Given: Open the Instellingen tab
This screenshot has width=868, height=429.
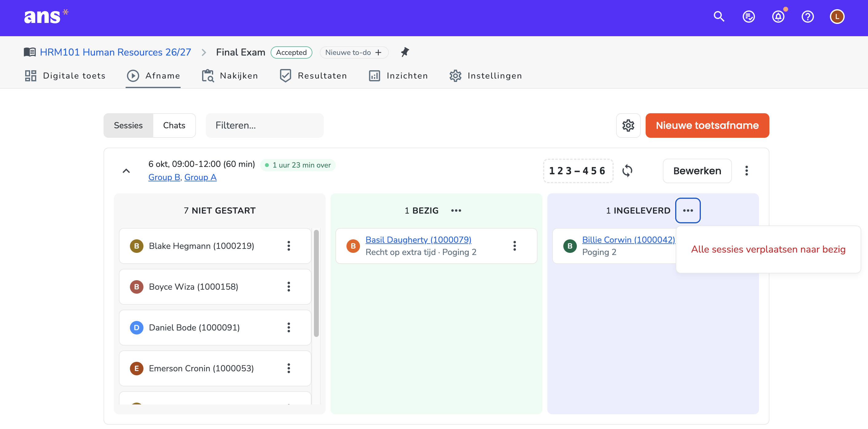Looking at the screenshot, I should point(486,76).
